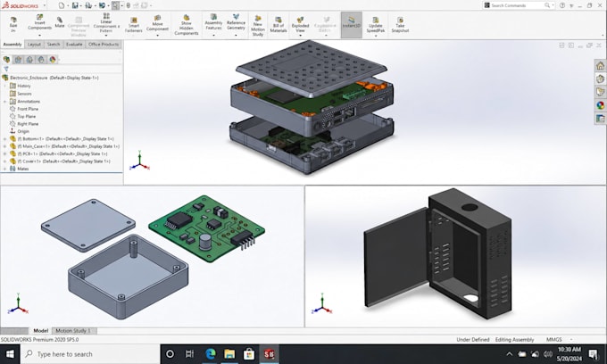The height and width of the screenshot is (364, 607).
Task: Start a New Motion Study
Action: (258, 26)
